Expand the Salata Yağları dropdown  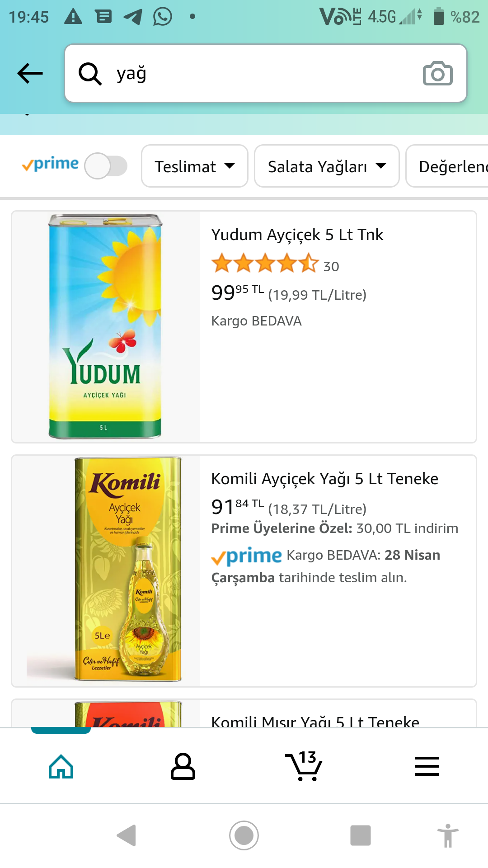pos(327,166)
